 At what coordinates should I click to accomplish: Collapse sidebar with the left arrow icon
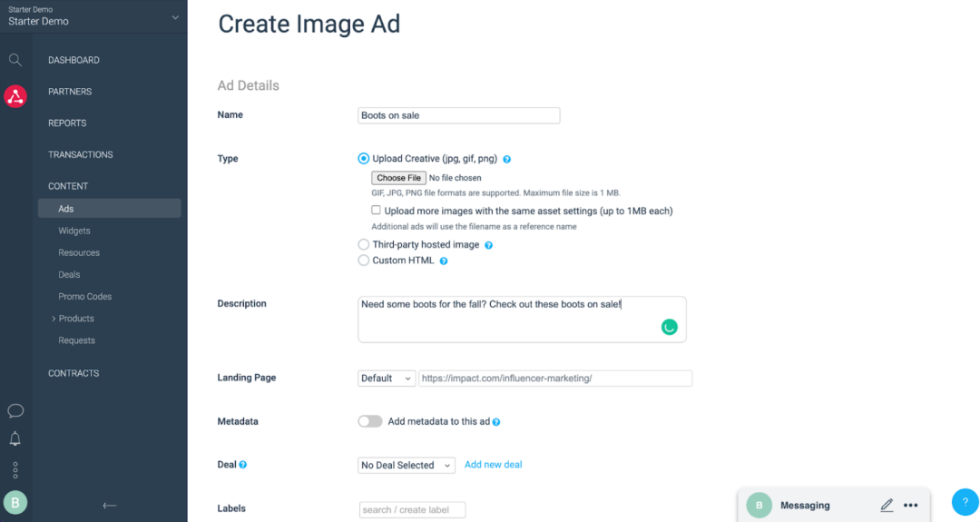coord(110,506)
